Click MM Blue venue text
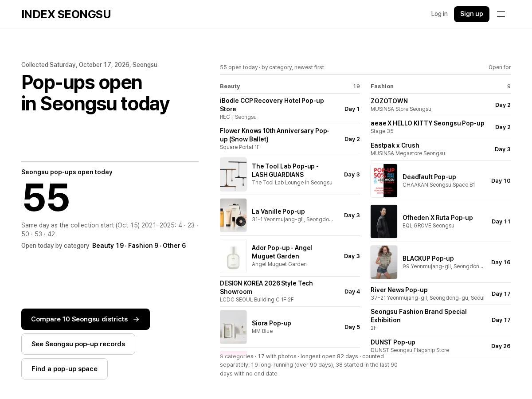 click(x=262, y=331)
